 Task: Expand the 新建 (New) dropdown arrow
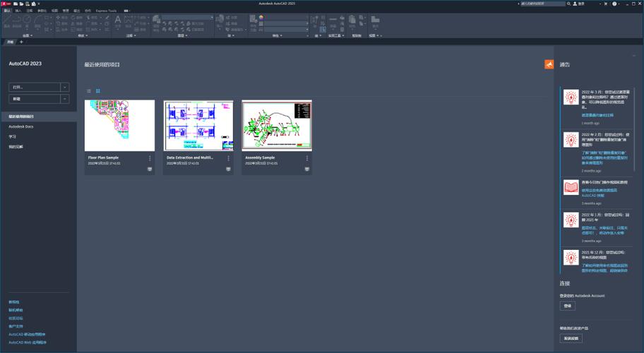[x=65, y=100]
